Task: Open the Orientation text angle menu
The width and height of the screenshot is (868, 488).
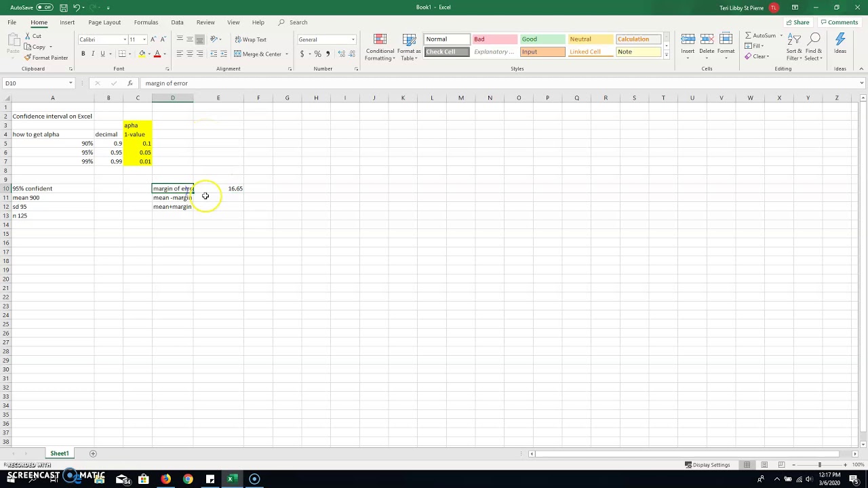Action: click(216, 39)
